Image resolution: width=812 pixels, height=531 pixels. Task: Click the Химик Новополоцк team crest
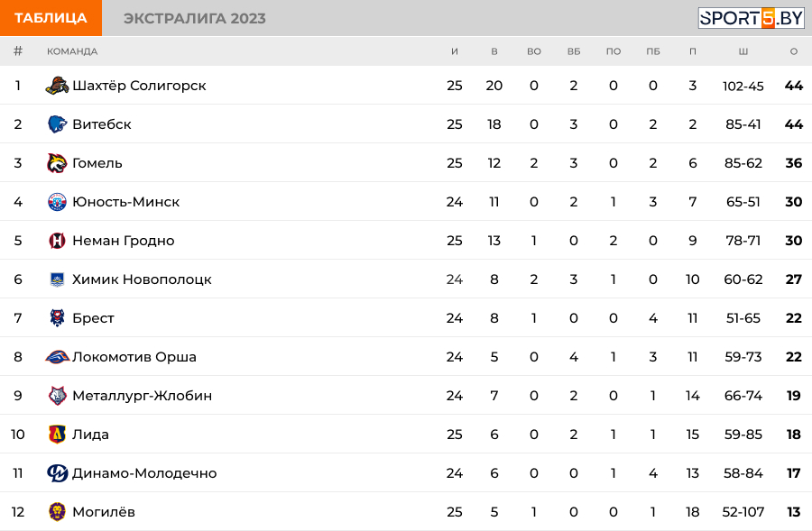pos(57,279)
